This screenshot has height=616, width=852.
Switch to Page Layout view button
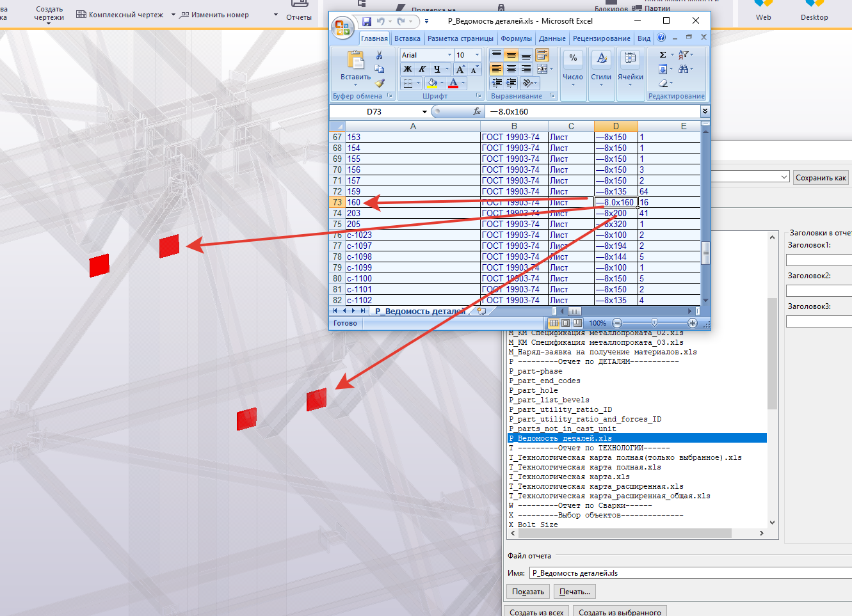pos(566,324)
